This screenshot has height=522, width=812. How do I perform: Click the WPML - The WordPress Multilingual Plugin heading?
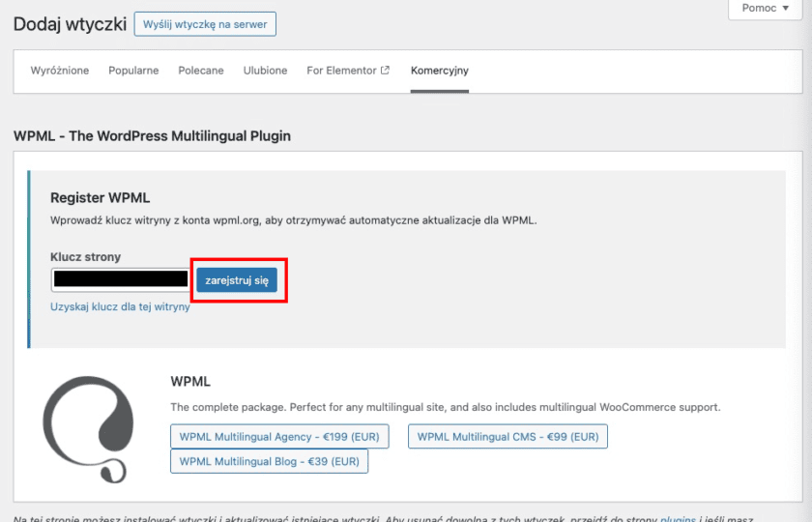pyautogui.click(x=152, y=136)
